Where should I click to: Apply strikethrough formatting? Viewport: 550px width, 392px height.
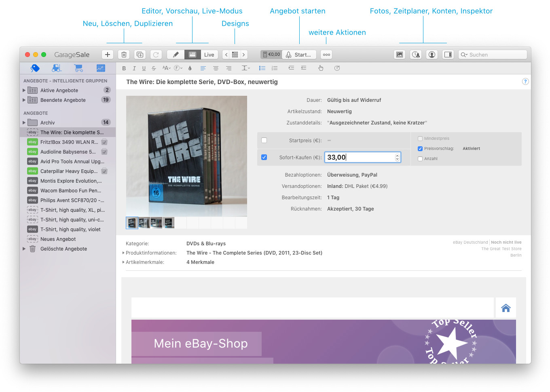154,68
